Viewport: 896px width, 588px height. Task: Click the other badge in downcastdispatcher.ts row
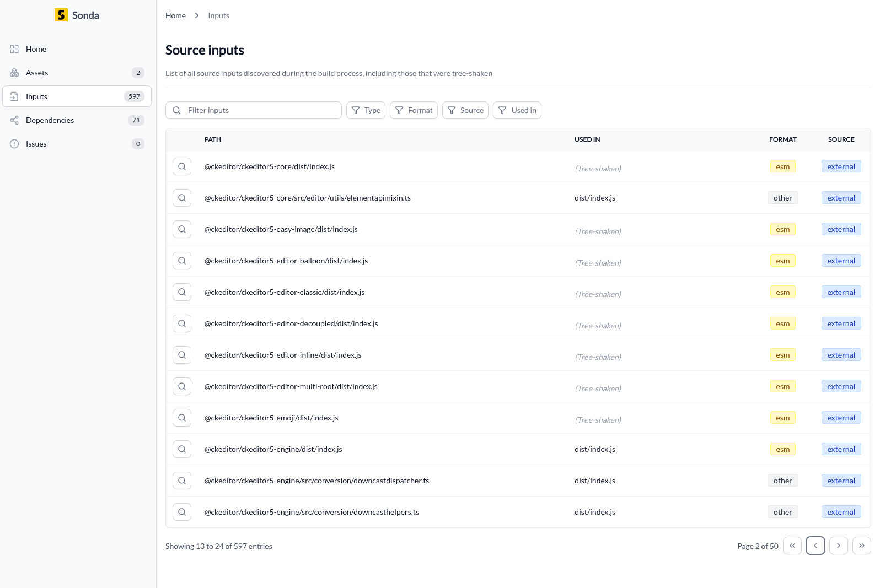(x=783, y=481)
